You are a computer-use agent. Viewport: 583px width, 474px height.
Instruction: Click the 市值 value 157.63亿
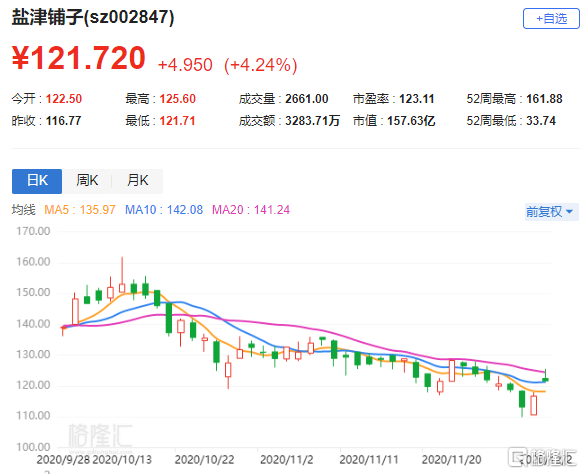411,121
